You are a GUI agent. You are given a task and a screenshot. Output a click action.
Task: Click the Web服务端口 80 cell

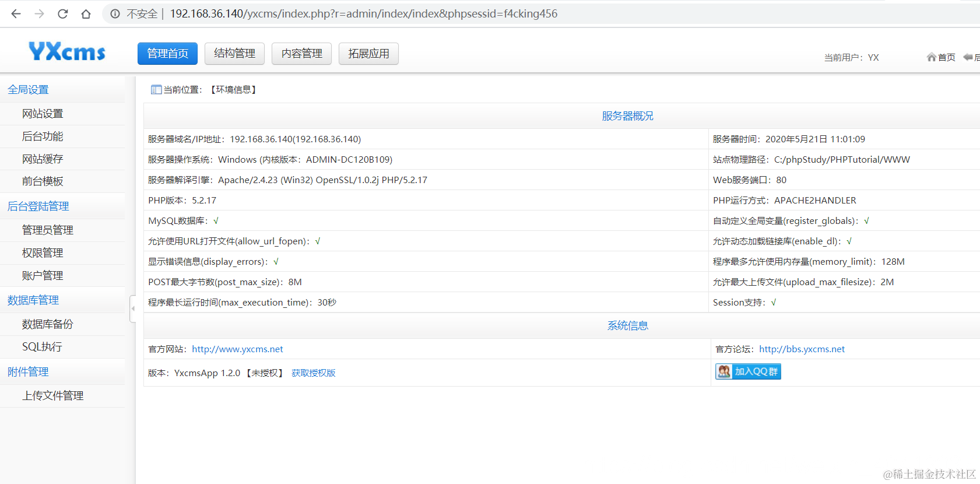click(844, 180)
